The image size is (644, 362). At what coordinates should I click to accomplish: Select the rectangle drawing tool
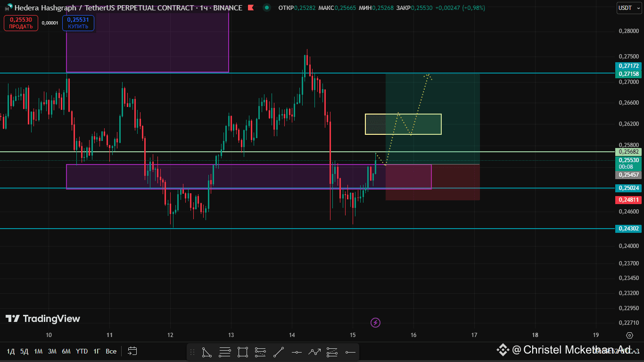pos(243,352)
